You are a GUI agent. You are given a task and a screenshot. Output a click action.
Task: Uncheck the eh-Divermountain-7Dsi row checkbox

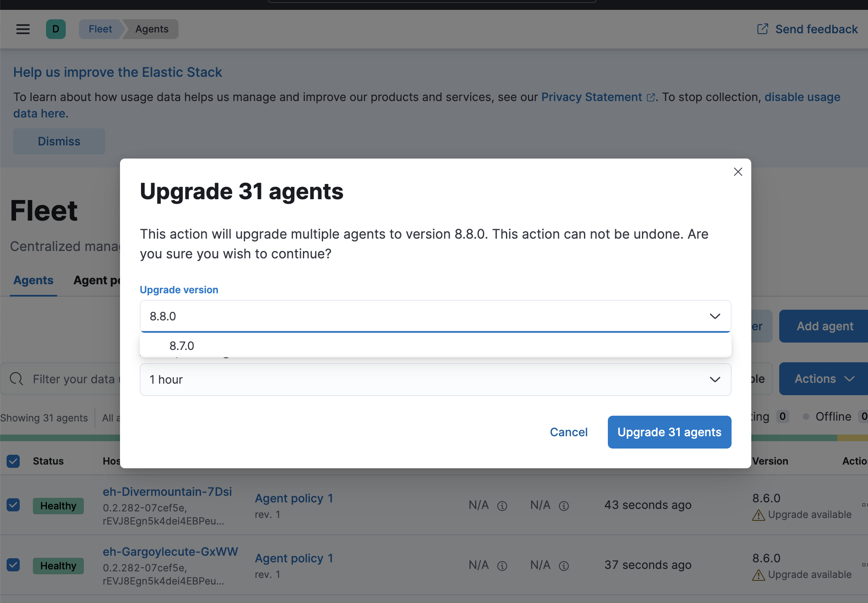click(13, 506)
